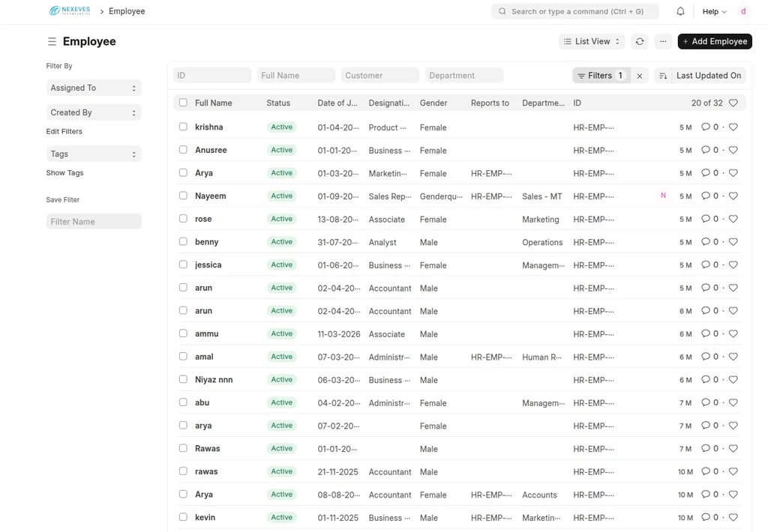
Task: Click the Genderqueer gender cell for Nayeem
Action: click(x=441, y=196)
